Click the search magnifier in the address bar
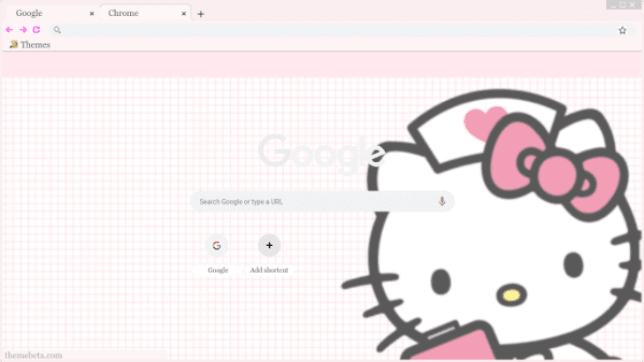Screen dimensions: 644x362 pos(57,30)
